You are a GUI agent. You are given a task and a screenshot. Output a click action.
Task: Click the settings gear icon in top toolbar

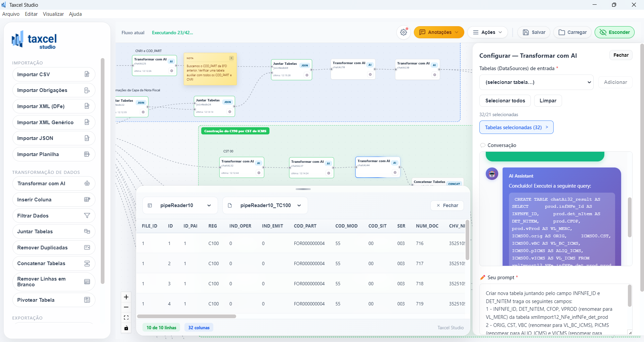click(403, 33)
